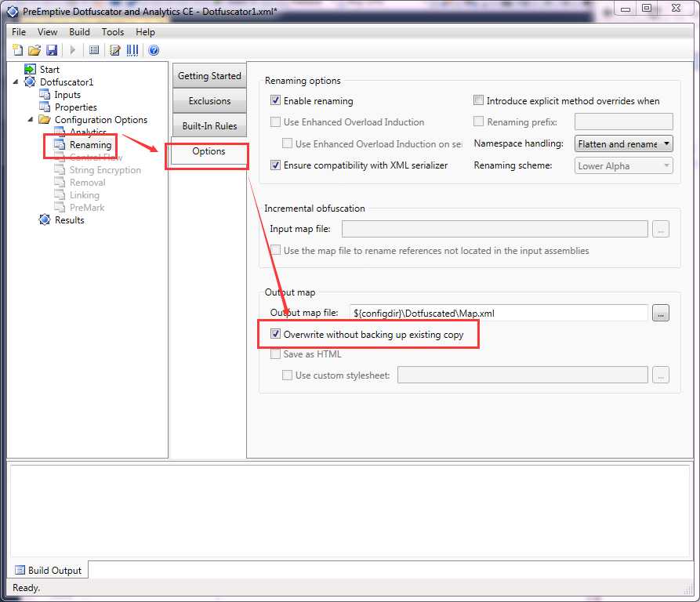Open the Renaming scheme dropdown

point(624,165)
